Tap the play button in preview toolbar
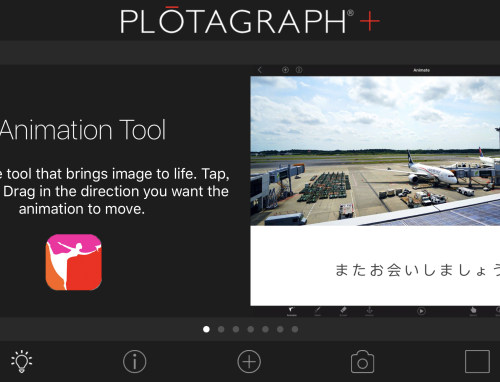The width and height of the screenshot is (500, 382). [421, 311]
